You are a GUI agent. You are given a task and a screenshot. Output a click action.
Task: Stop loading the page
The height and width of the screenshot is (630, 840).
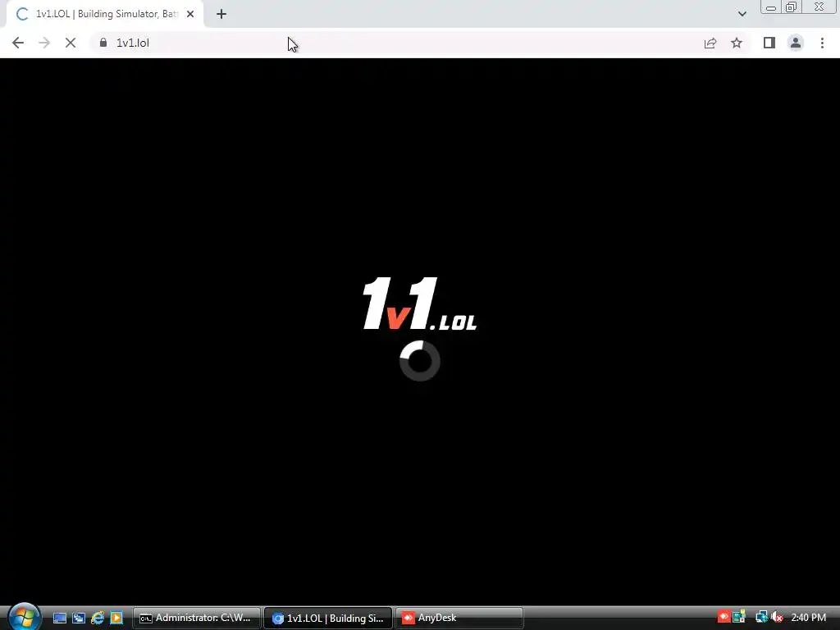(71, 43)
